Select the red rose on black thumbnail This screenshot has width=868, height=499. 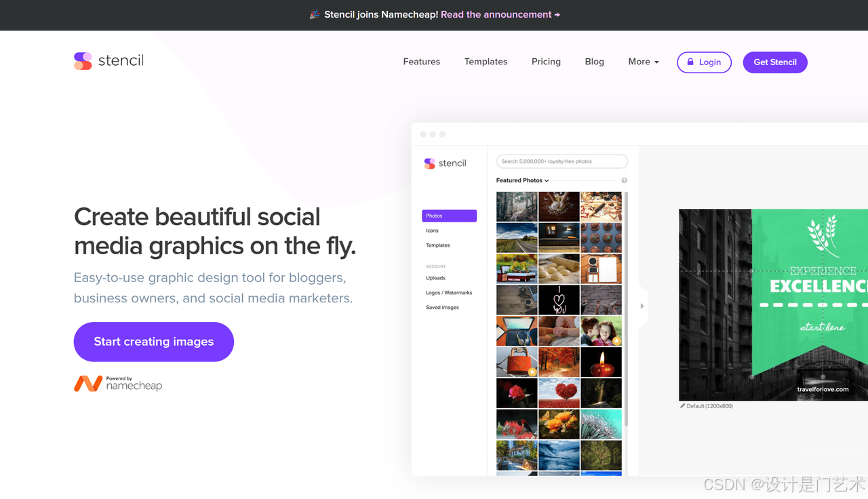(517, 393)
